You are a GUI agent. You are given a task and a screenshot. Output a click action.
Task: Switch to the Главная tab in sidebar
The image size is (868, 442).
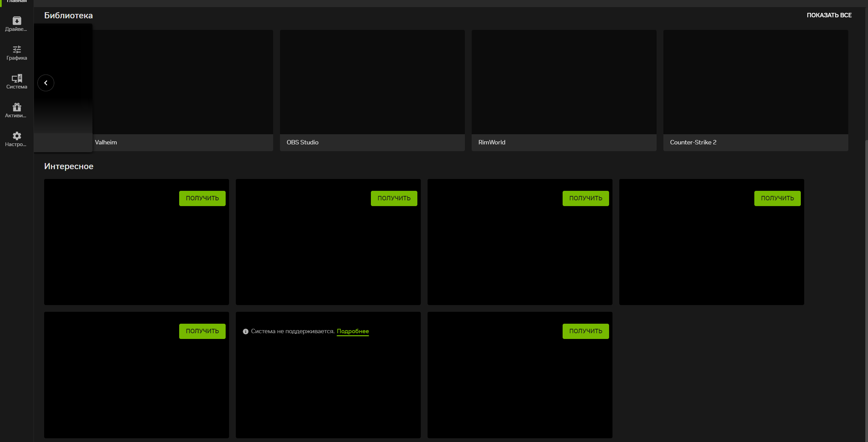[x=17, y=2]
